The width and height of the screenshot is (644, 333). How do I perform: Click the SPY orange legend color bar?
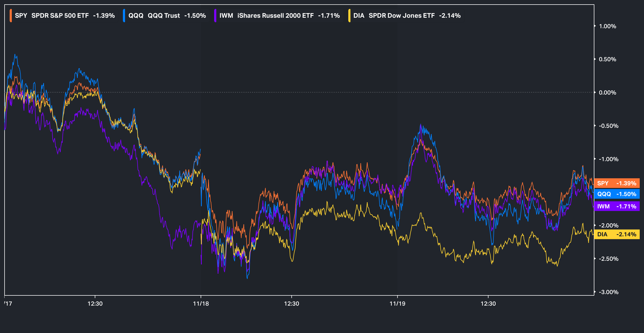point(11,16)
